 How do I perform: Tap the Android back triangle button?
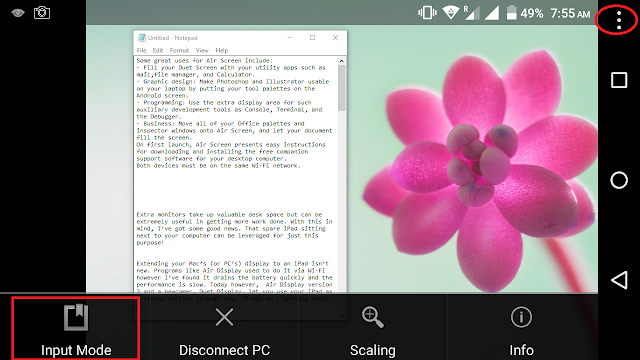pos(619,280)
